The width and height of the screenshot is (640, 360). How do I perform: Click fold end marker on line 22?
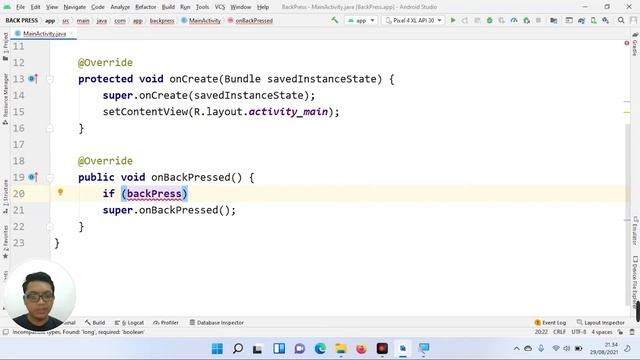[50, 227]
